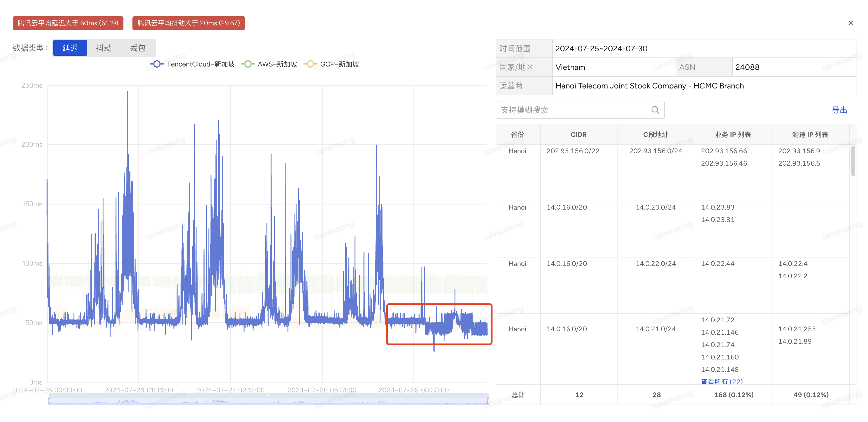The width and height of the screenshot is (868, 422).
Task: Close the detail panel with X
Action: [x=851, y=23]
